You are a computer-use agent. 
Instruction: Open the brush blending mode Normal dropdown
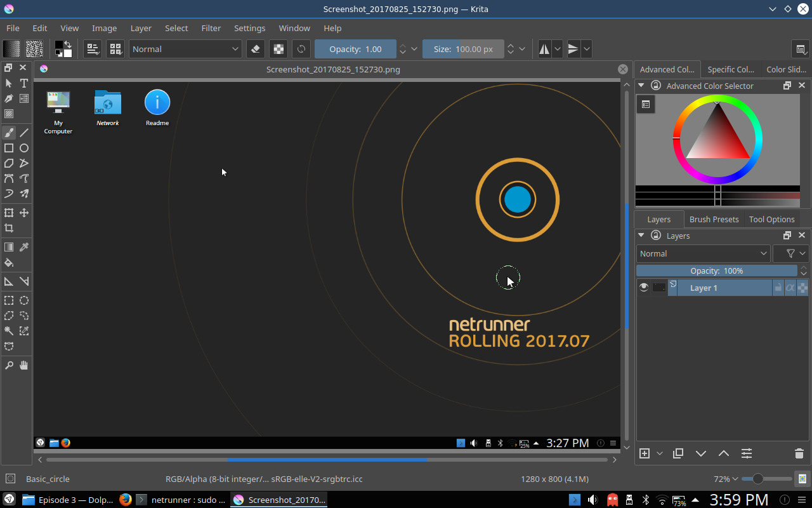pyautogui.click(x=185, y=49)
